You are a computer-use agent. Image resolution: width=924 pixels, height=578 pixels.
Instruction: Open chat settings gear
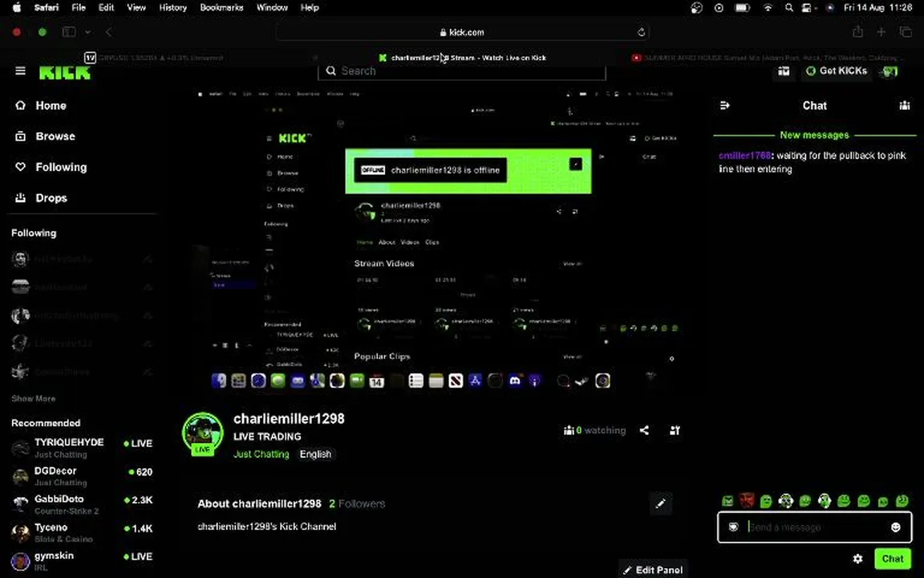point(858,559)
